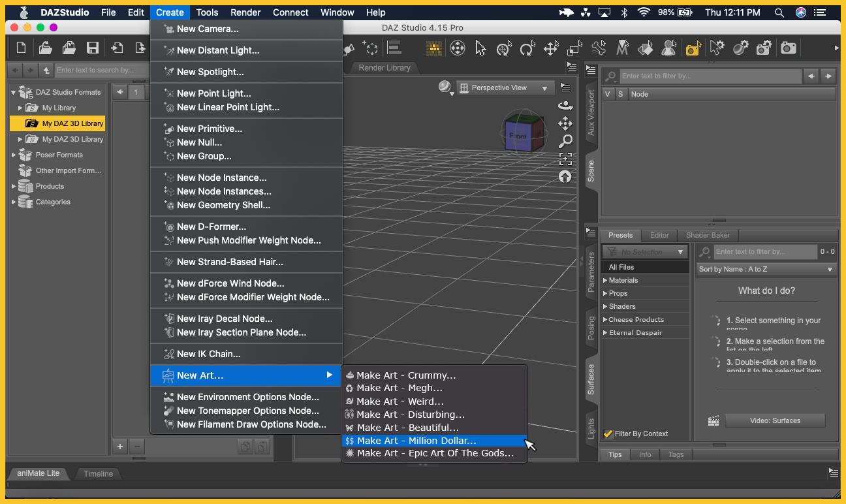This screenshot has width=846, height=504.
Task: Click the Bluetooth menu bar icon
Action: pos(624,12)
